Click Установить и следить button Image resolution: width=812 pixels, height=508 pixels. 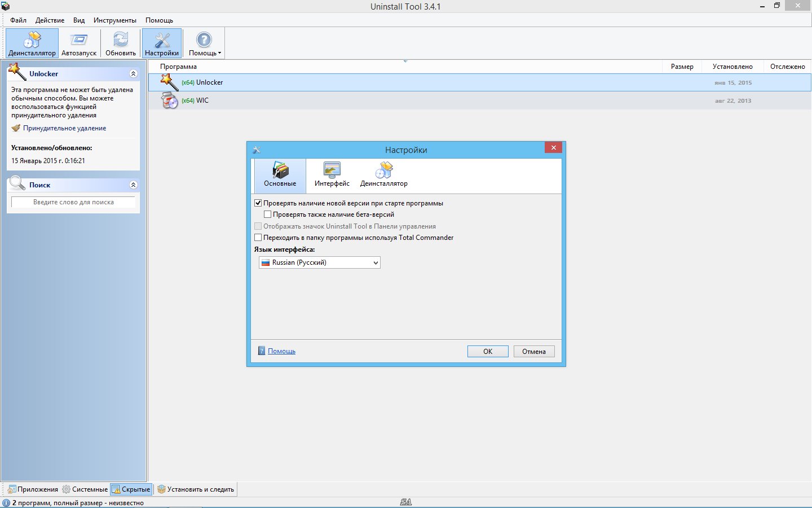pos(196,489)
